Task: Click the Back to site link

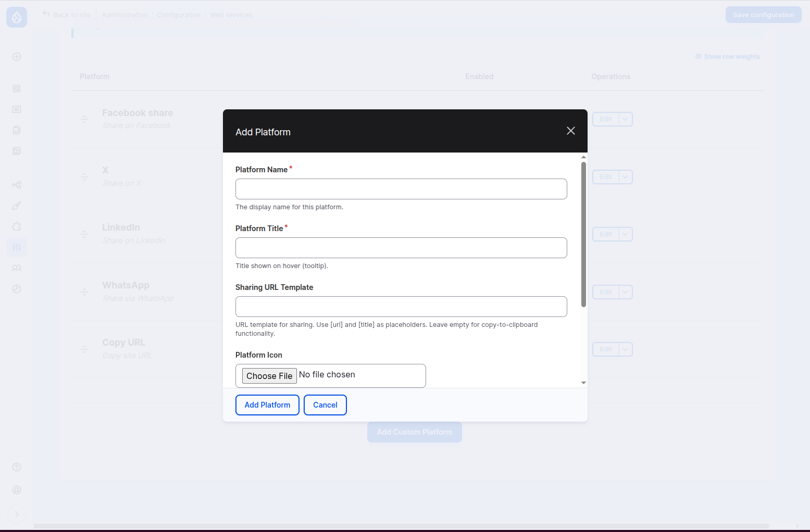Action: (67, 15)
